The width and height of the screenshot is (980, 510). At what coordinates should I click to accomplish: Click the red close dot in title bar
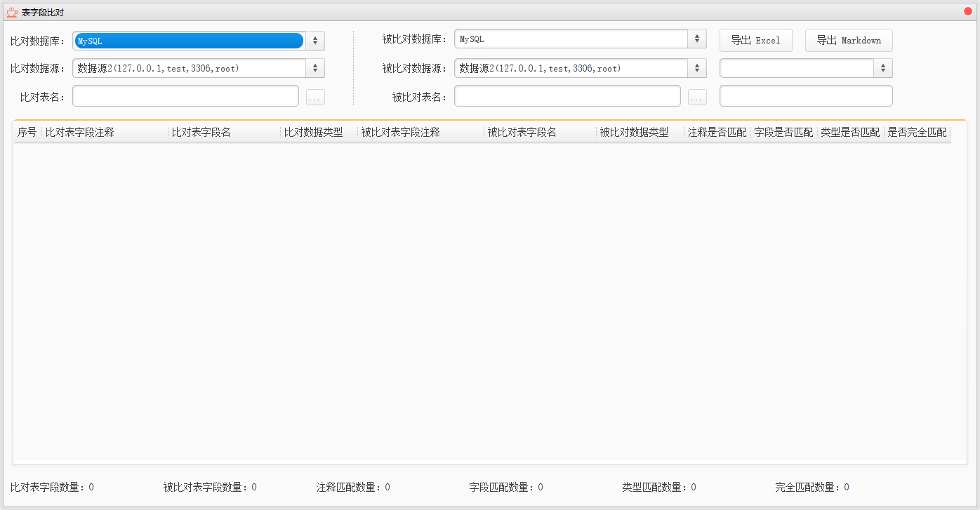[x=967, y=11]
